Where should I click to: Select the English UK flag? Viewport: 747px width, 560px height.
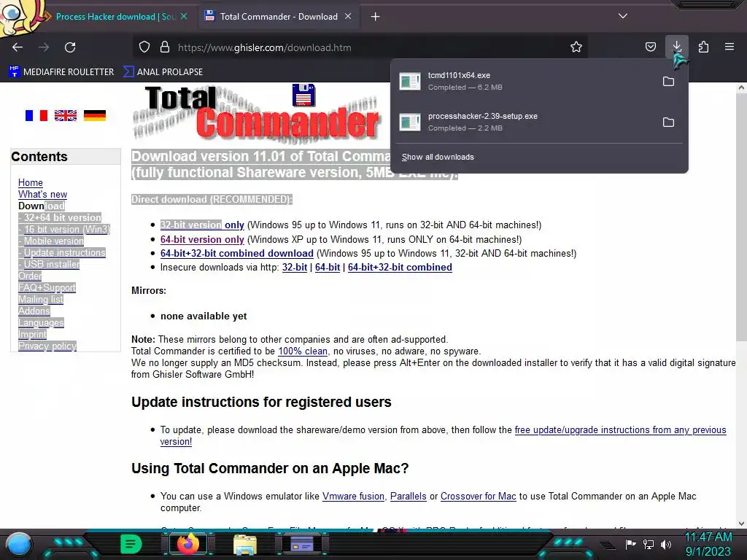(x=65, y=115)
